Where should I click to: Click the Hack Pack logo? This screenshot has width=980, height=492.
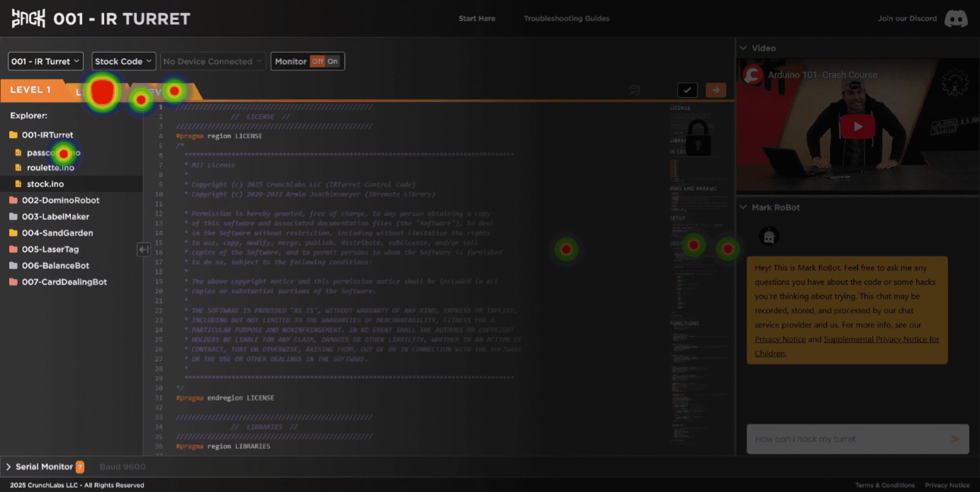28,18
